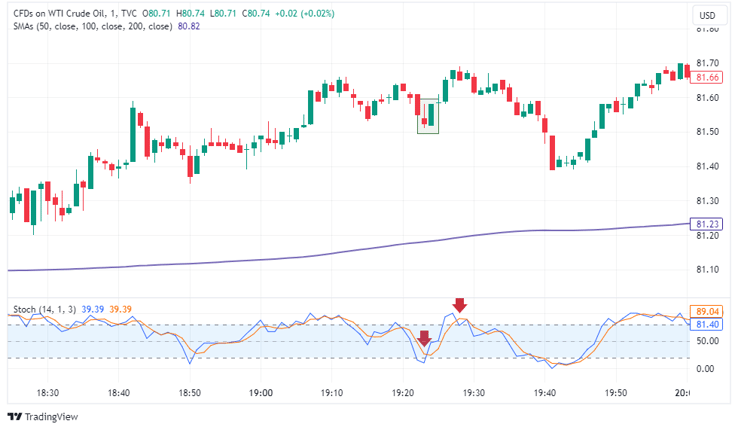Click the open price O80.71
The width and height of the screenshot is (738, 430).
pos(156,14)
